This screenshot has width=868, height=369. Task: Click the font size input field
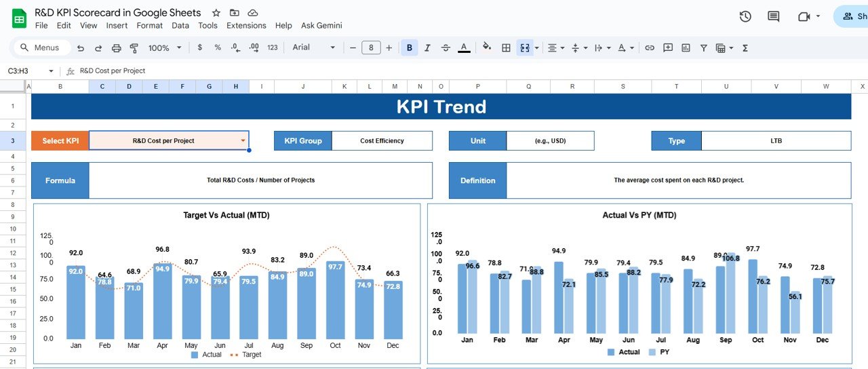[x=371, y=47]
